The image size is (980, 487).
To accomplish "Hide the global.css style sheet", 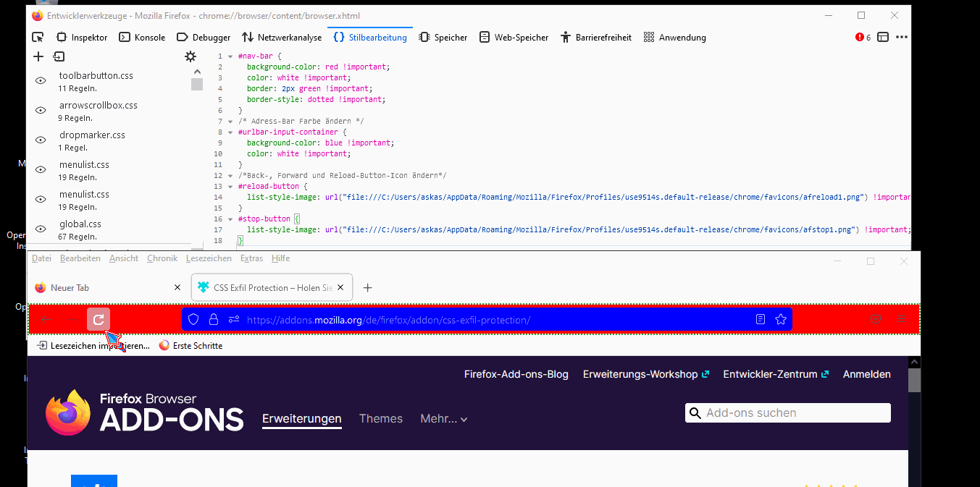I will pyautogui.click(x=41, y=229).
